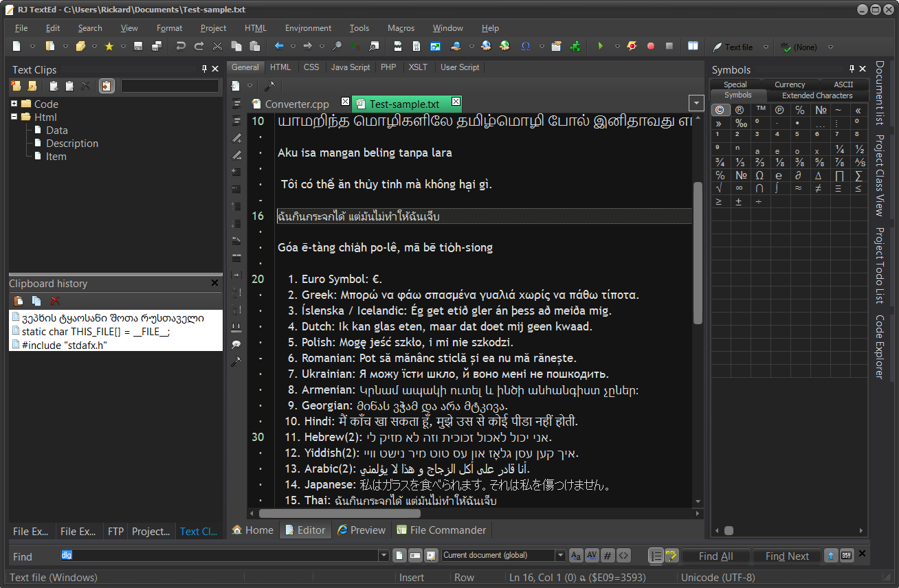This screenshot has width=899, height=588.
Task: Click the green Run play icon
Action: (x=600, y=47)
